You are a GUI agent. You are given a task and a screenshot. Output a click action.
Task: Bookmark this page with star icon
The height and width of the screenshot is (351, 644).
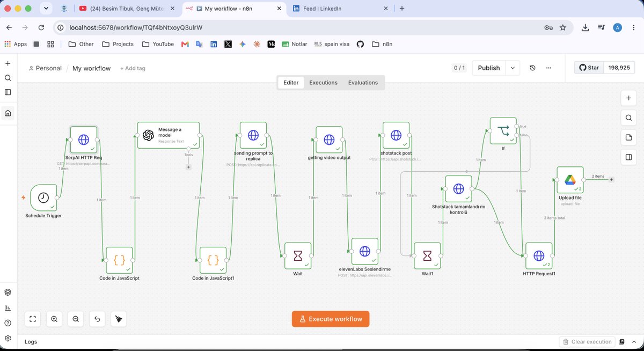tap(562, 27)
